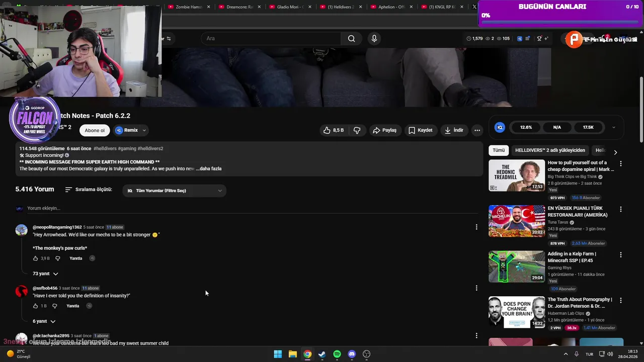Dislike ssfbob456's comment
Screen dimensions: 644x362
55,306
